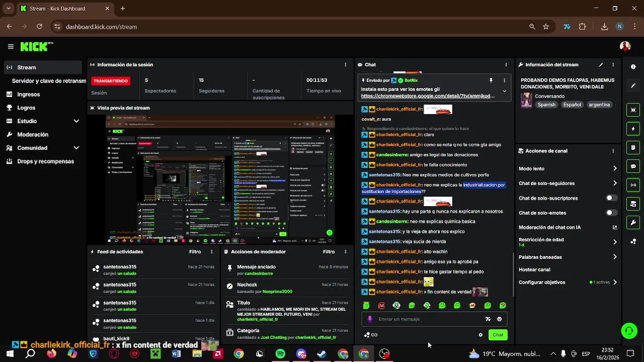Viewport: 644px width, 362px height.
Task: Open Información de la sesión three-dot menu
Action: pyautogui.click(x=345, y=65)
